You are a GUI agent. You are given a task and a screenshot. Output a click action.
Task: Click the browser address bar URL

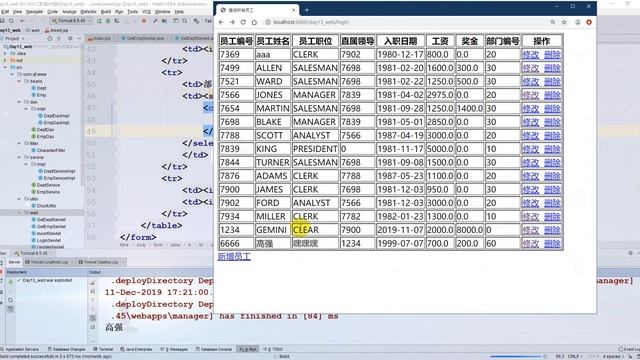coord(311,22)
